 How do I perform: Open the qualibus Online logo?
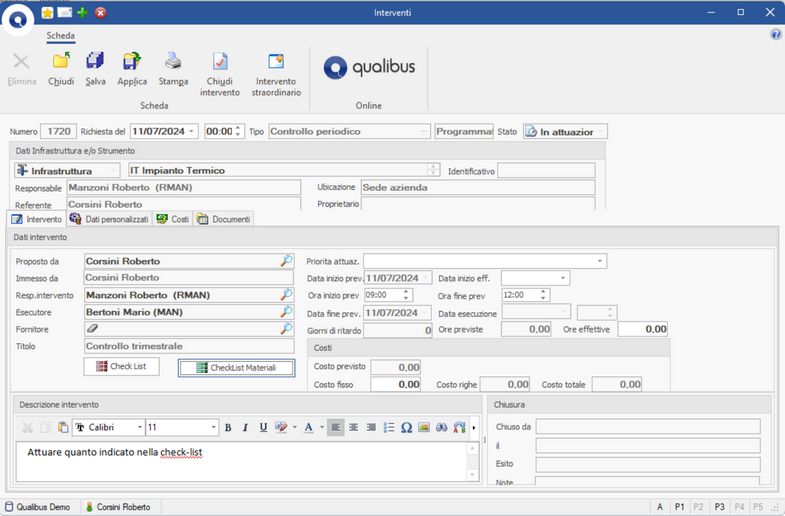pos(369,68)
